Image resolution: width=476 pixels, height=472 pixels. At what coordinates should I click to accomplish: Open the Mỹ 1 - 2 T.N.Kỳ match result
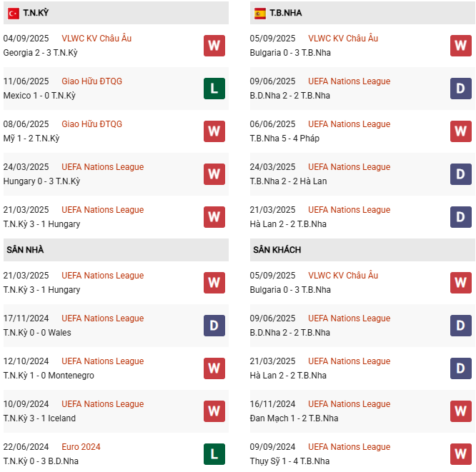point(31,139)
